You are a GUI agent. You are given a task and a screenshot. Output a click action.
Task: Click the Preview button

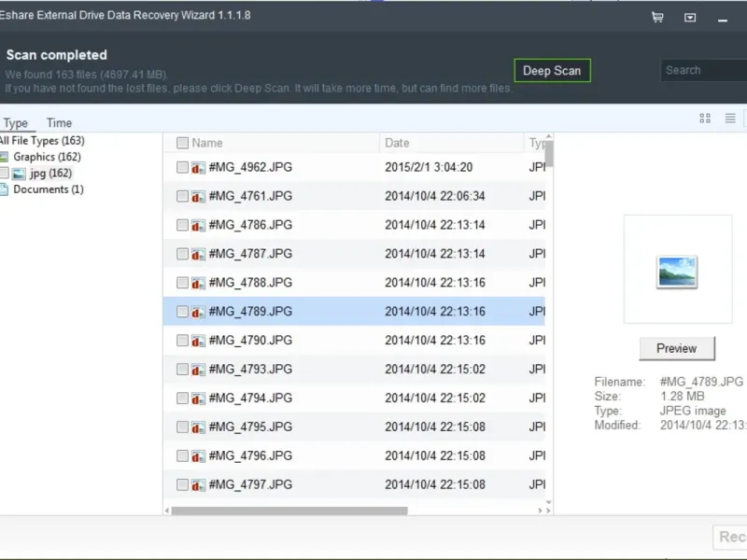point(676,348)
